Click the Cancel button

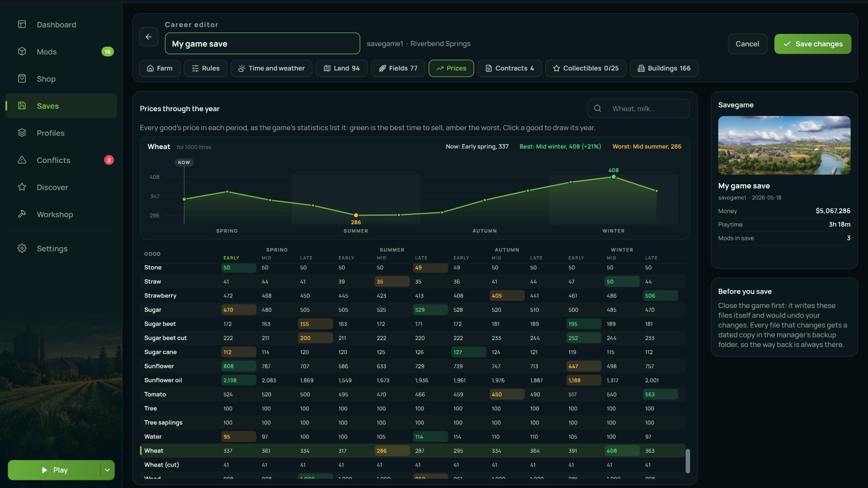tap(747, 44)
